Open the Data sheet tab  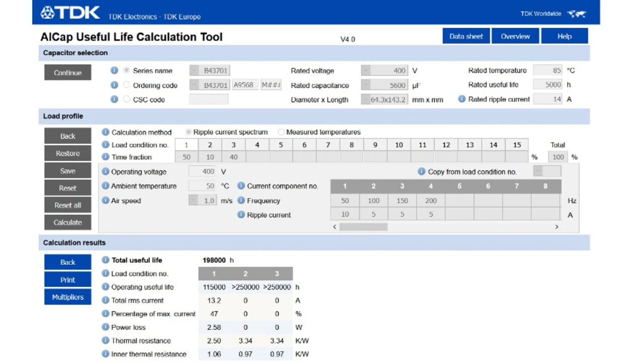click(x=466, y=36)
